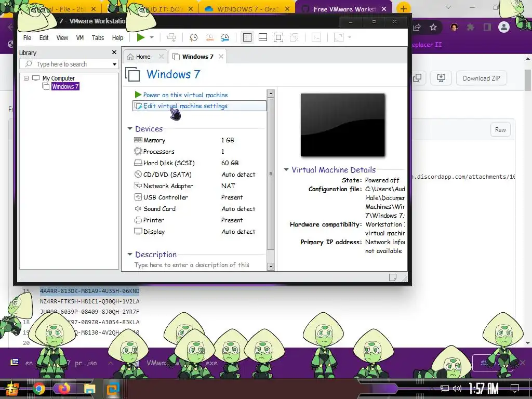
Task: Collapse the Description section
Action: 129,254
